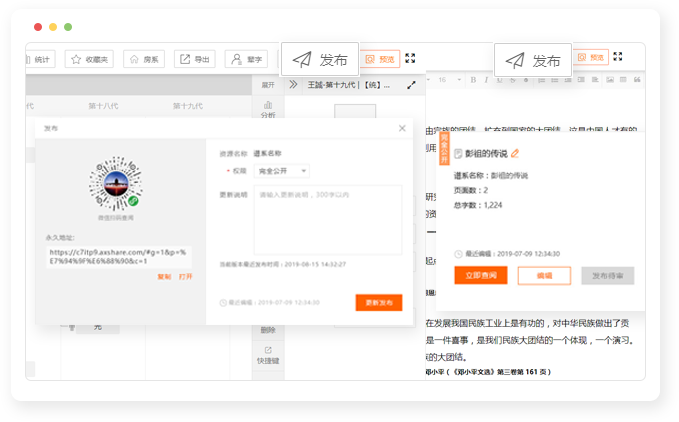The height and width of the screenshot is (422, 679).
Task: Open the 权限 dropdown showing 完全公开
Action: 281,171
